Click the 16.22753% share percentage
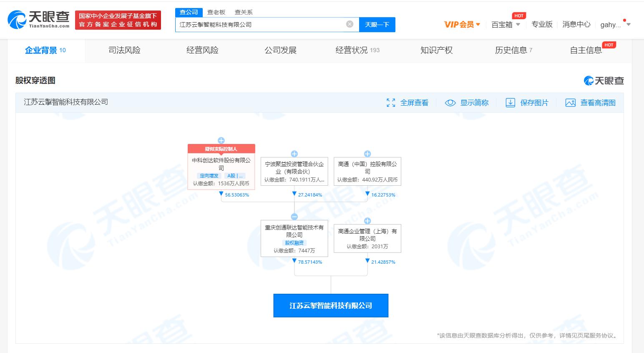Screen dimensions: 644x353 tap(383, 195)
